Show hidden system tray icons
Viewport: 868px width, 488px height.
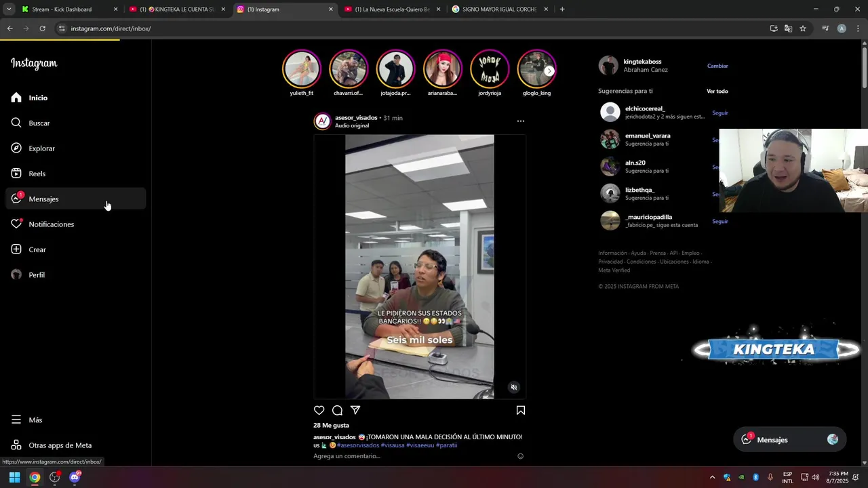click(x=712, y=477)
